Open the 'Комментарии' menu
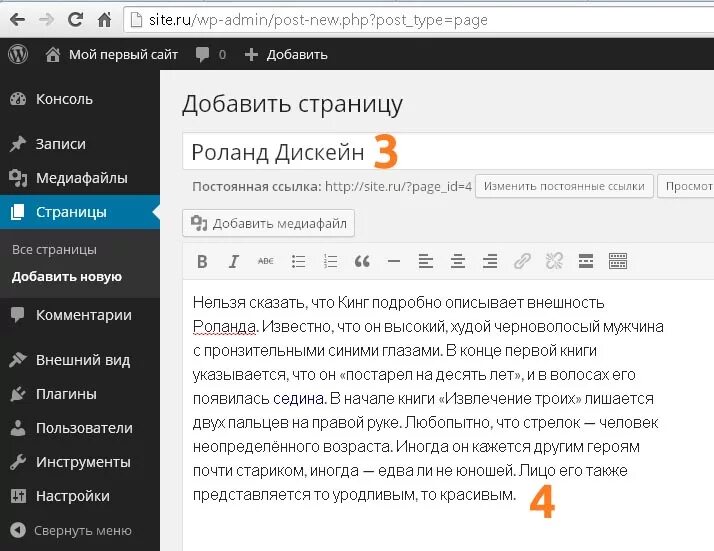714x551 pixels. (x=80, y=315)
